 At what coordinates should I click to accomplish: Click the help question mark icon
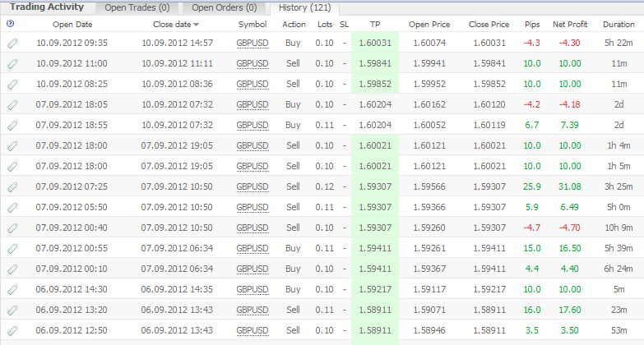pos(10,23)
